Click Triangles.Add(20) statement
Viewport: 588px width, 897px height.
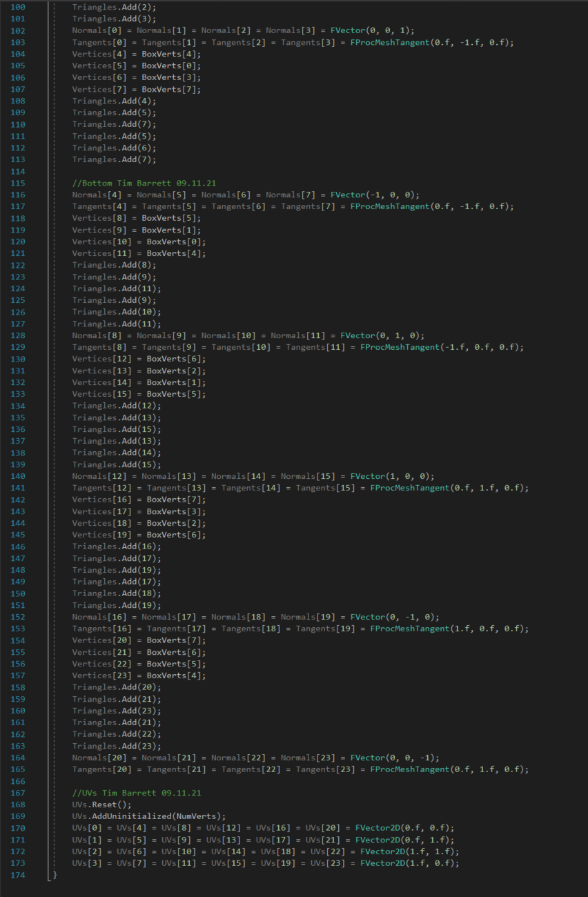pos(117,687)
